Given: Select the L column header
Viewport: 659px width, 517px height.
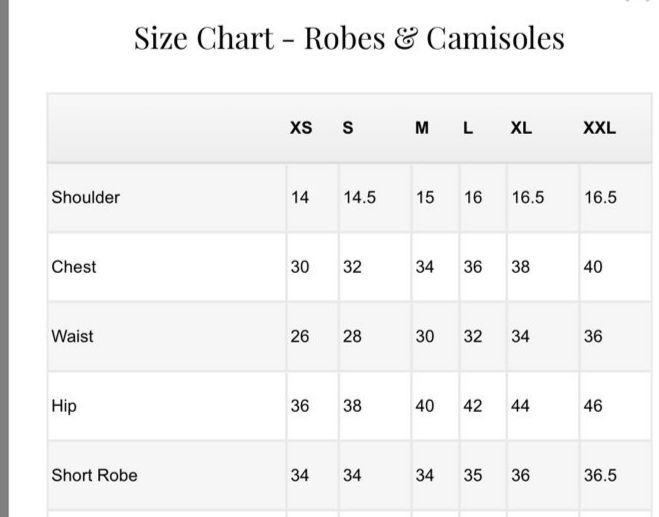Looking at the screenshot, I should [x=468, y=128].
